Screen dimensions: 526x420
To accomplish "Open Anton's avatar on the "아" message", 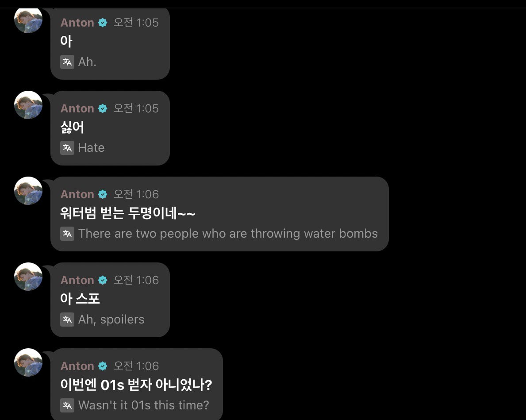I will [x=28, y=20].
